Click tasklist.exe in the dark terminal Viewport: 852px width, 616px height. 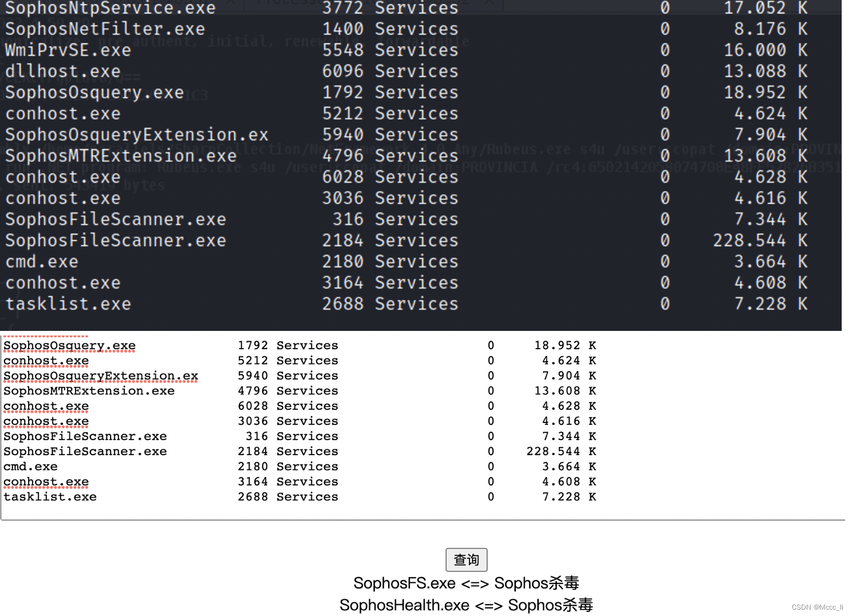coord(68,305)
